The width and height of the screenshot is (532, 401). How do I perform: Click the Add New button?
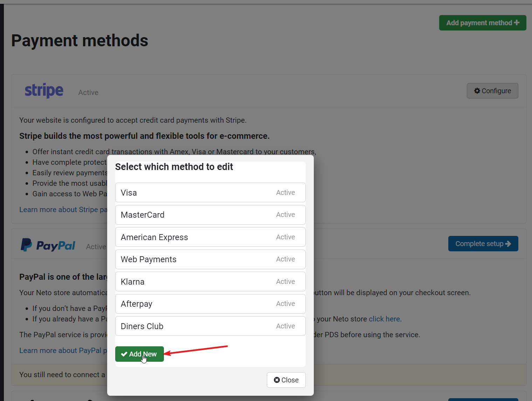(x=139, y=354)
